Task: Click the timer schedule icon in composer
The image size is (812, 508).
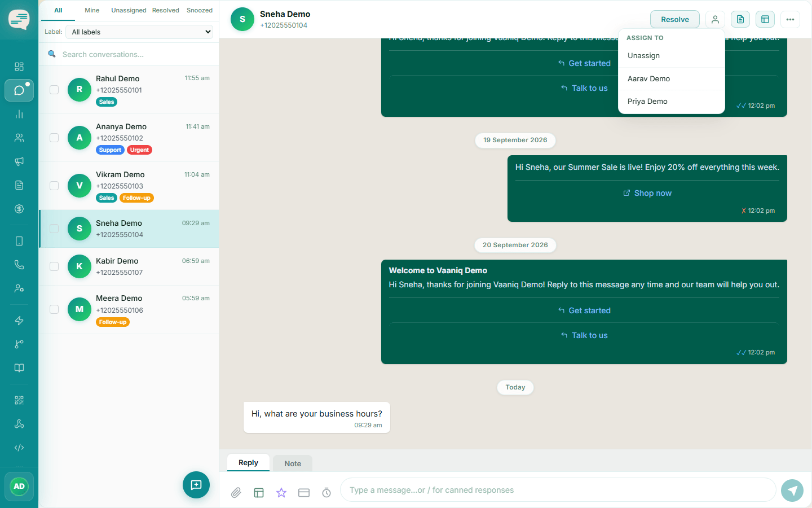Action: point(326,493)
